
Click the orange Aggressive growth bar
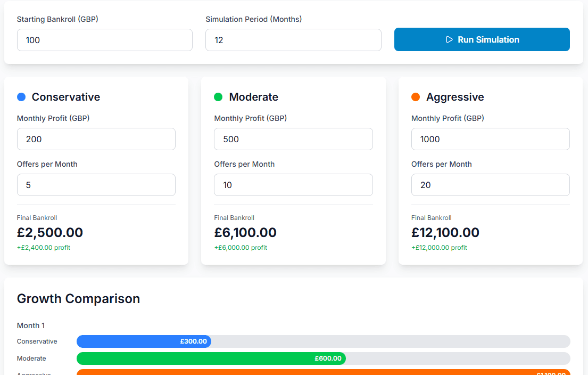323,372
